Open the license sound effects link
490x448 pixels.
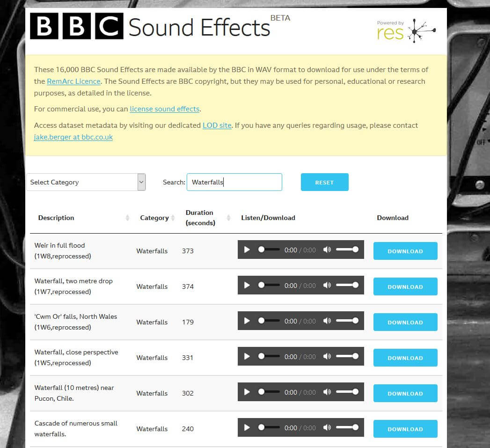pos(165,109)
